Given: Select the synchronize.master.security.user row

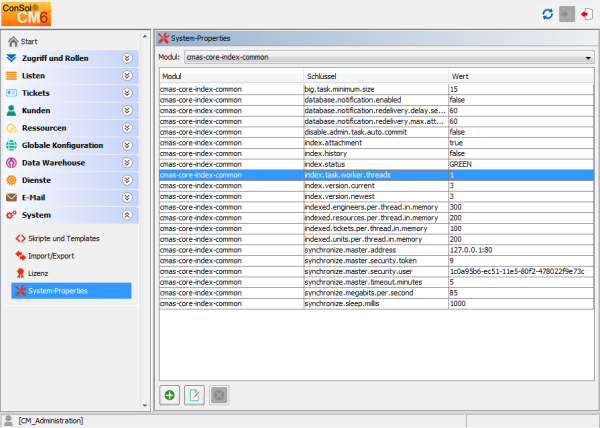Looking at the screenshot, I should click(377, 271).
